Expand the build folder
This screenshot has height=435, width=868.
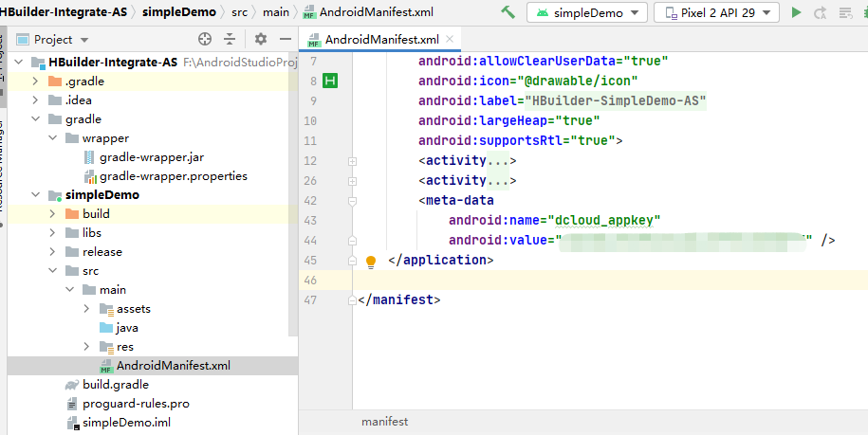52,214
